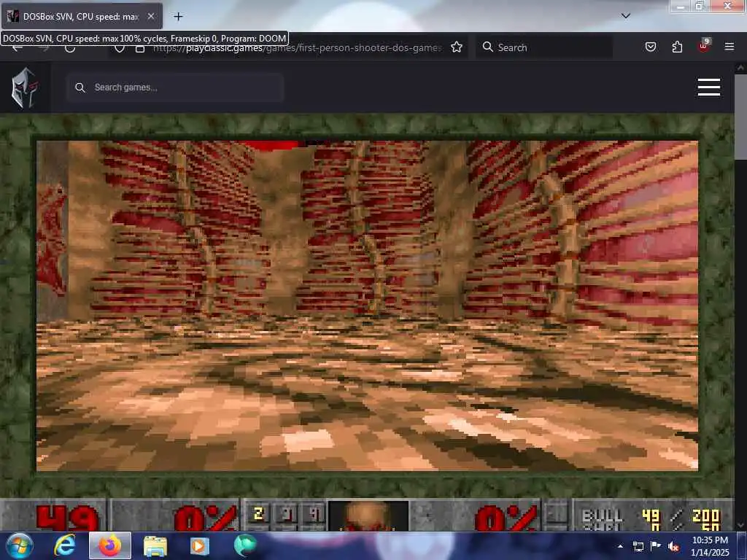This screenshot has height=560, width=747.
Task: Click the BULL ammo label in status bar
Action: 602,516
